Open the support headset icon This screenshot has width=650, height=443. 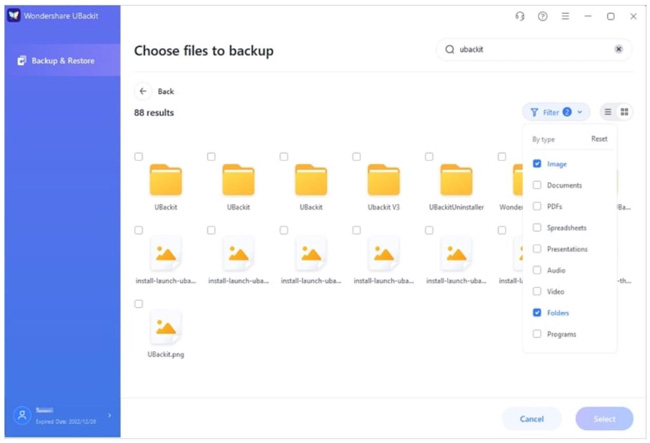520,16
